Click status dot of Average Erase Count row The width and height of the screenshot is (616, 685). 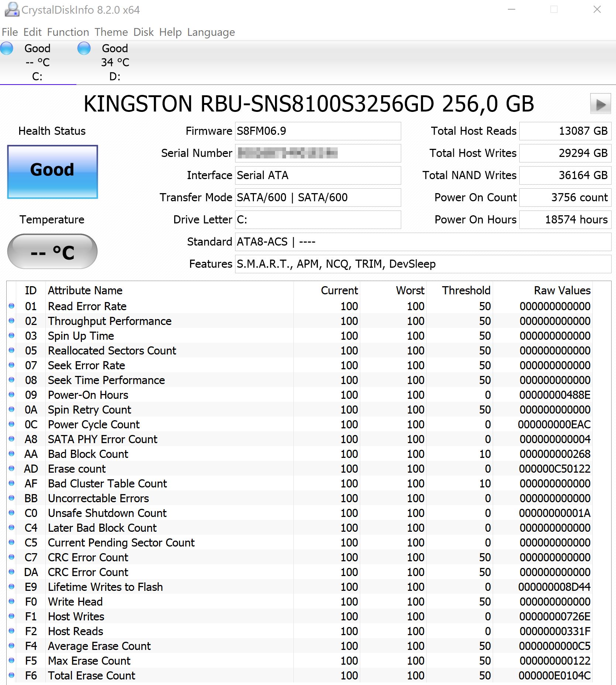(11, 645)
